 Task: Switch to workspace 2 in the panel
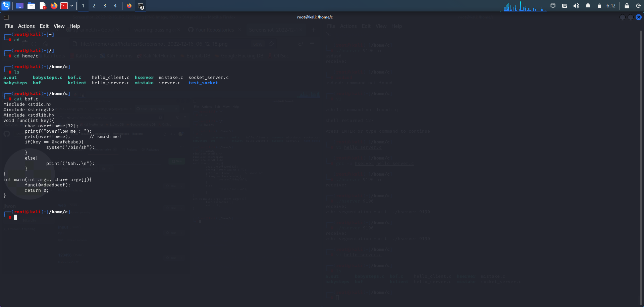(94, 6)
